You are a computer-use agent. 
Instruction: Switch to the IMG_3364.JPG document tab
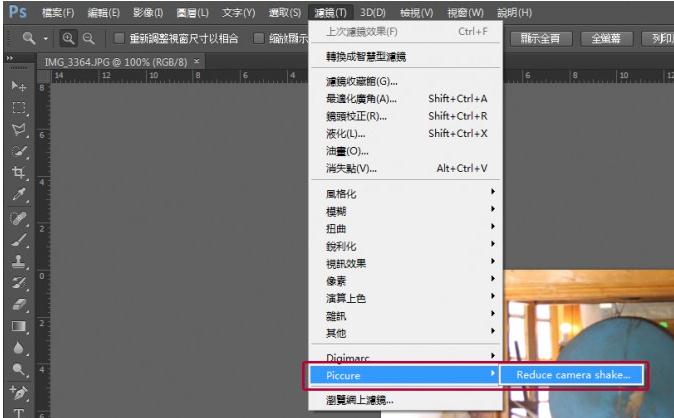[116, 62]
